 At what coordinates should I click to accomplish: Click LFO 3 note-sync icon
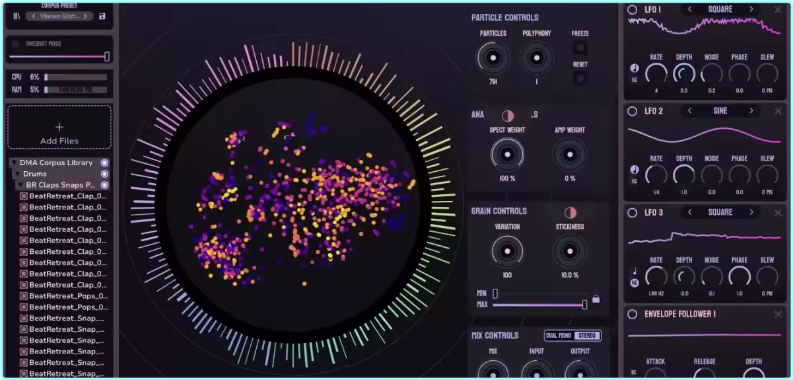634,271
